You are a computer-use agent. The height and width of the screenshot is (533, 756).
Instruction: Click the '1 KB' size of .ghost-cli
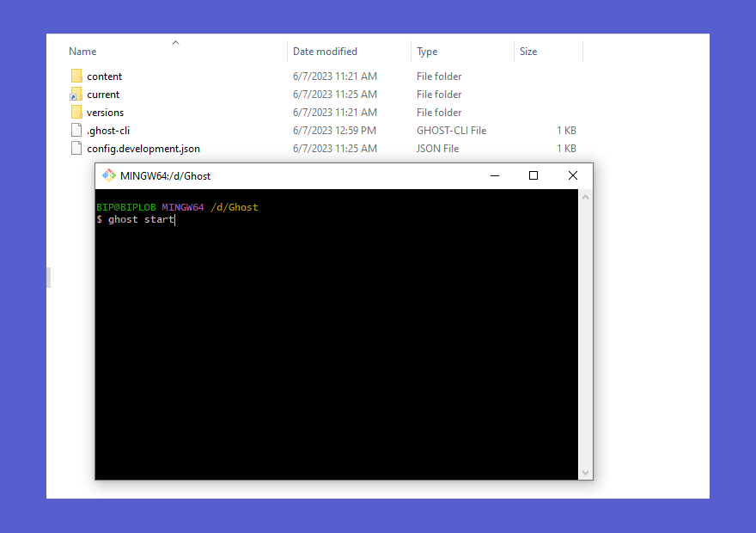click(566, 131)
